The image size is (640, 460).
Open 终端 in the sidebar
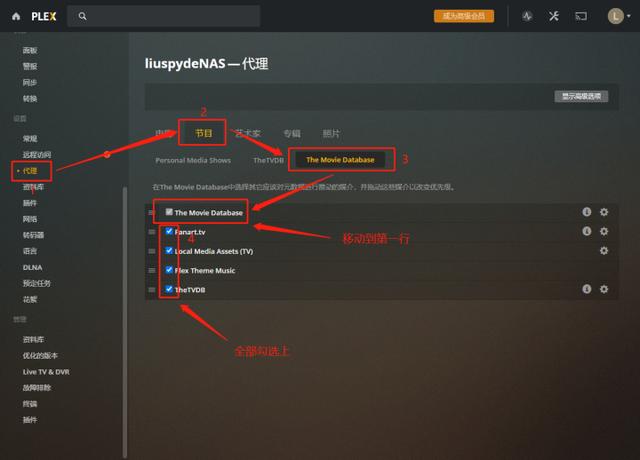30,404
